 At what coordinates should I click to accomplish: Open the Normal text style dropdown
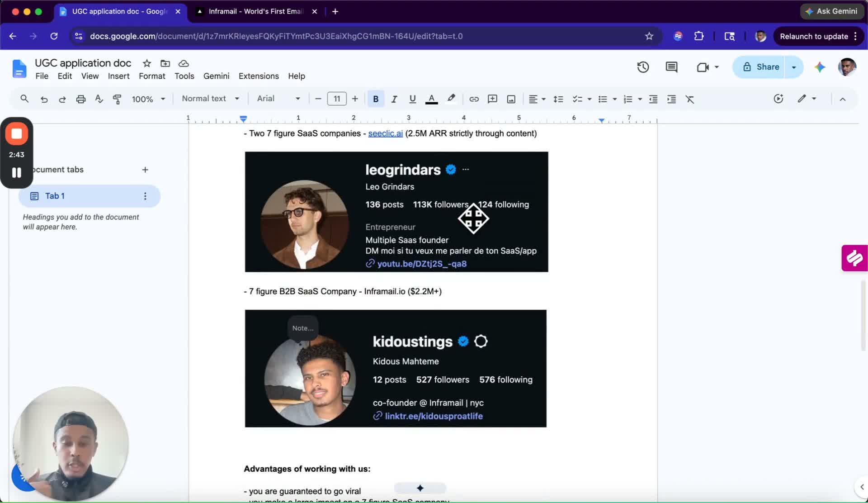point(210,99)
